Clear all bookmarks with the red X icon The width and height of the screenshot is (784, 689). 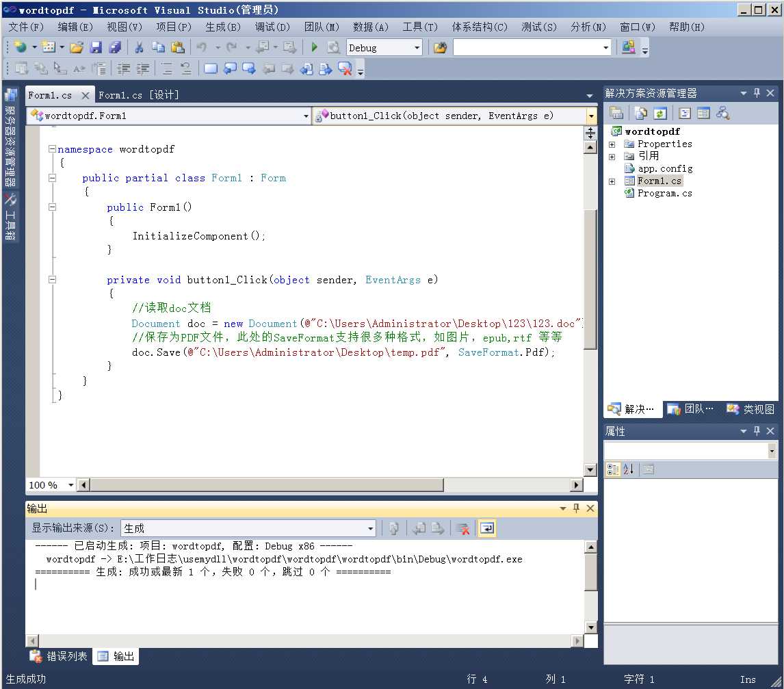tap(345, 68)
